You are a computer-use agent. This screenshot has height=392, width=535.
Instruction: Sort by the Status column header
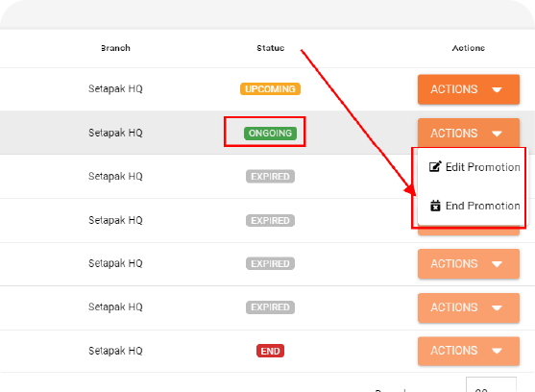(271, 48)
